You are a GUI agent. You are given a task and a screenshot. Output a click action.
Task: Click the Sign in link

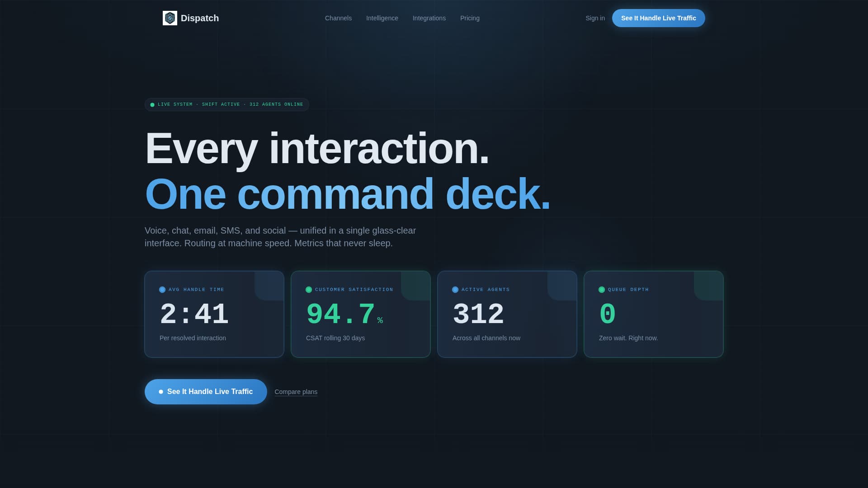pos(595,18)
